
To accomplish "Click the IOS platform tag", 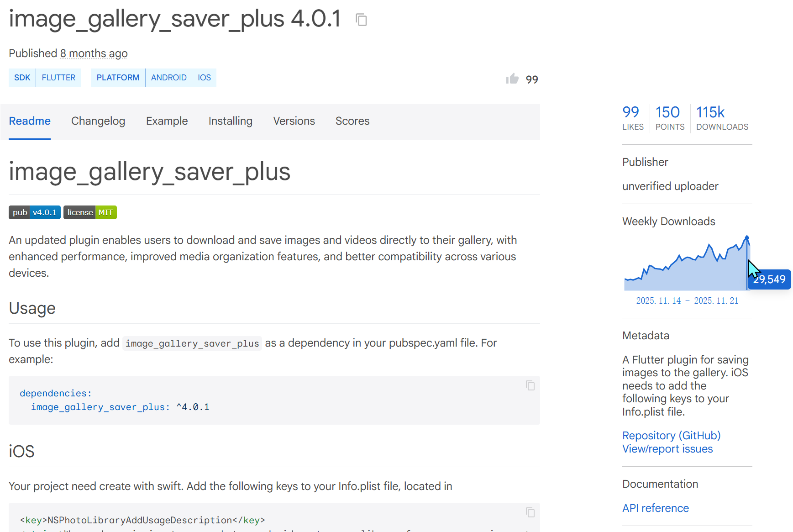I will [x=204, y=78].
